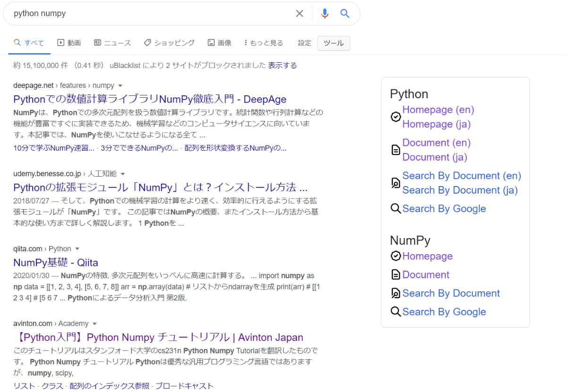This screenshot has width=567, height=392.
Task: Open the ブロードキャスト sitelink
Action: pyautogui.click(x=184, y=386)
